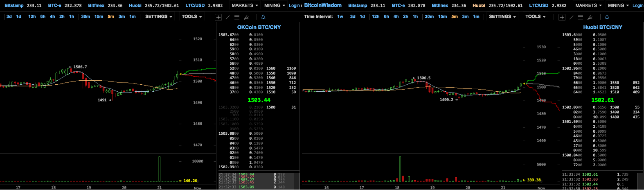This screenshot has height=190, width=644.
Task: Switch Huobi chart to 6h interval
Action: point(387,16)
